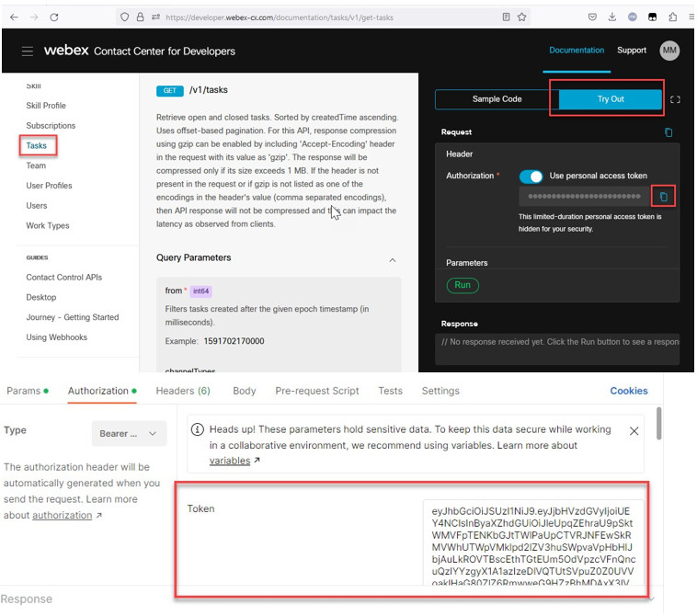
Task: Open the site permissions icon in address bar
Action: [x=155, y=17]
